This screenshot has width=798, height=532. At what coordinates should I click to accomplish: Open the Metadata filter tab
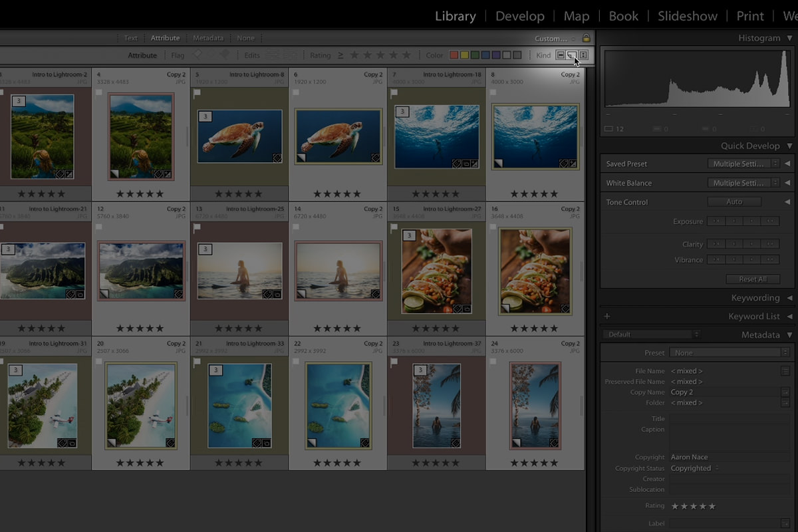pos(208,38)
